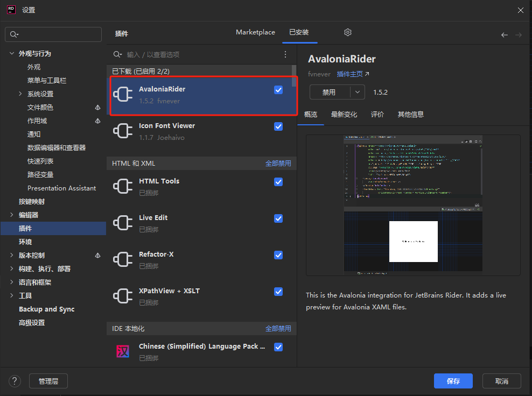Screen dimensions: 532x396
Task: Click the project-level icon beside 文件颜色
Action: [x=97, y=108]
